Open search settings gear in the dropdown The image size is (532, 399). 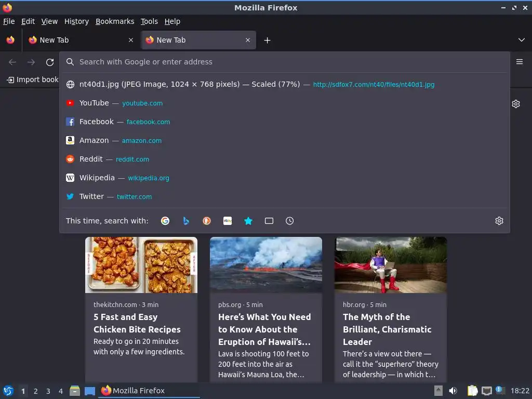(499, 221)
